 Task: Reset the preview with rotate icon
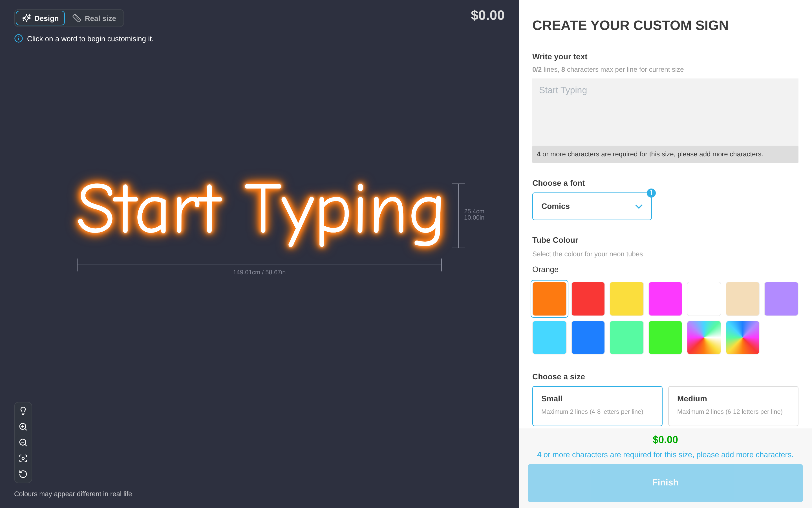coord(23,474)
